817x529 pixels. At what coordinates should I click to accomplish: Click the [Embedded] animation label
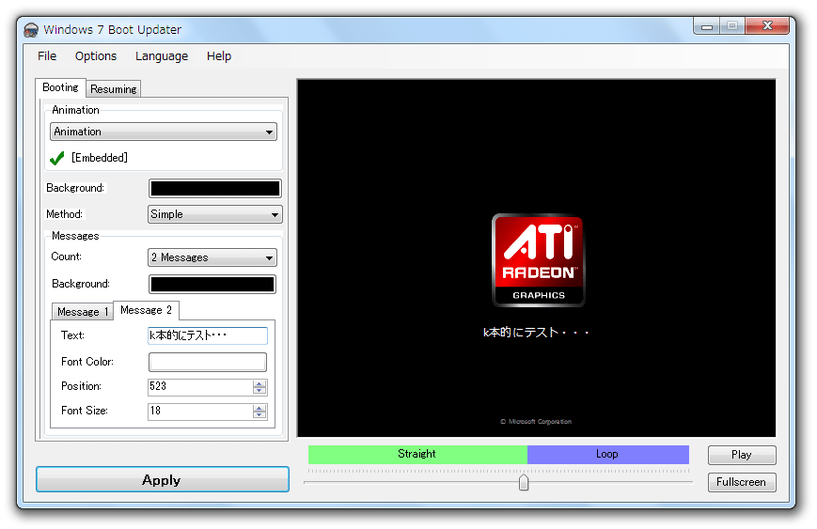coord(100,157)
